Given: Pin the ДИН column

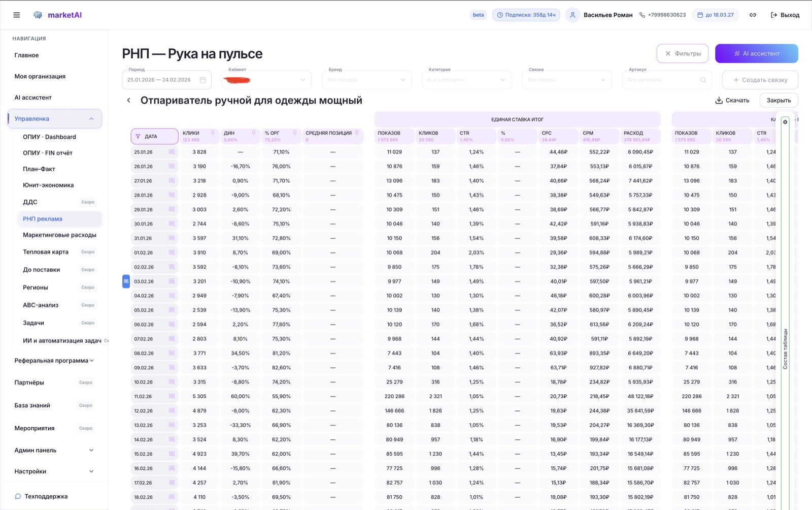Looking at the screenshot, I should pos(254,133).
